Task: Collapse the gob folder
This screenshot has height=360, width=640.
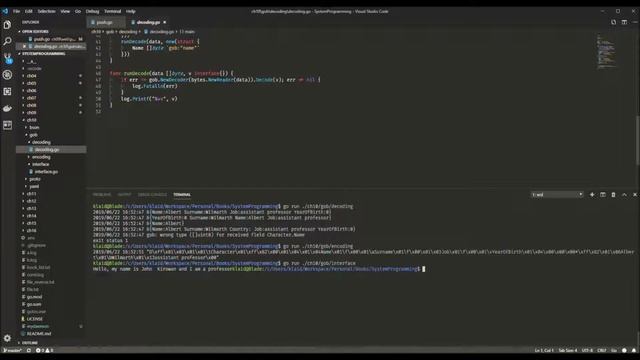Action: (x=33, y=135)
